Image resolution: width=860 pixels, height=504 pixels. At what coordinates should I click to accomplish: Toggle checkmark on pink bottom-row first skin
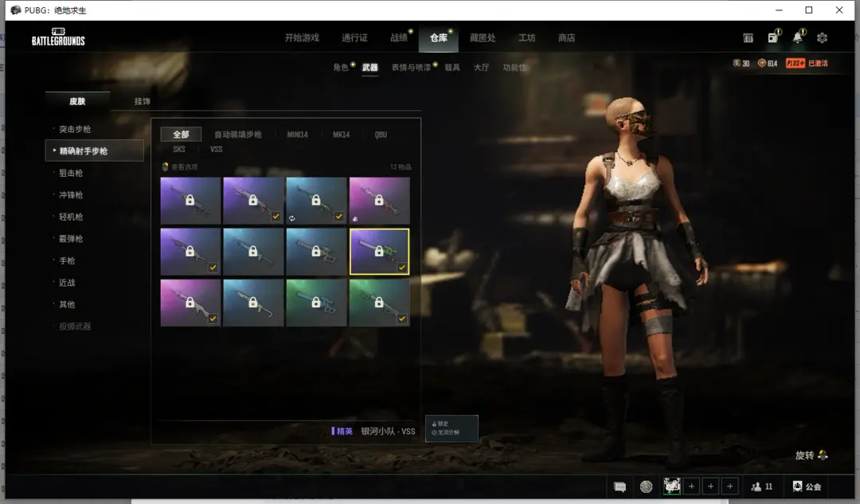tap(213, 318)
